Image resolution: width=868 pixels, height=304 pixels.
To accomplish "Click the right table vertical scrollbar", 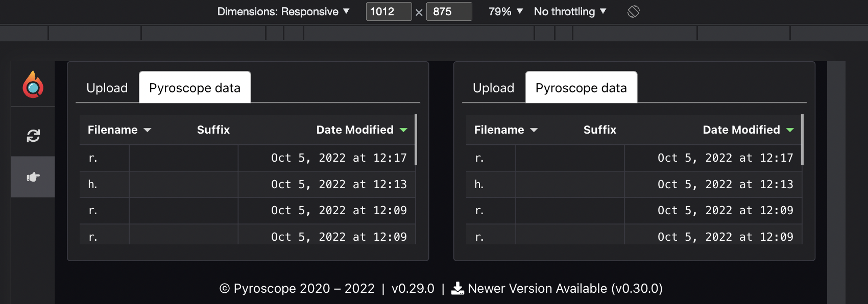I will [x=803, y=140].
